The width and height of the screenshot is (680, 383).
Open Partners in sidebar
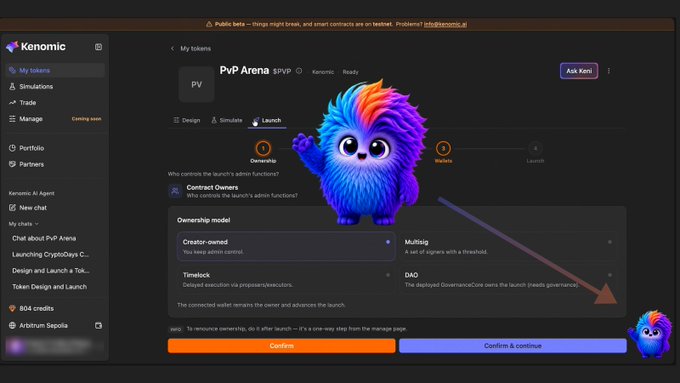click(x=55, y=164)
